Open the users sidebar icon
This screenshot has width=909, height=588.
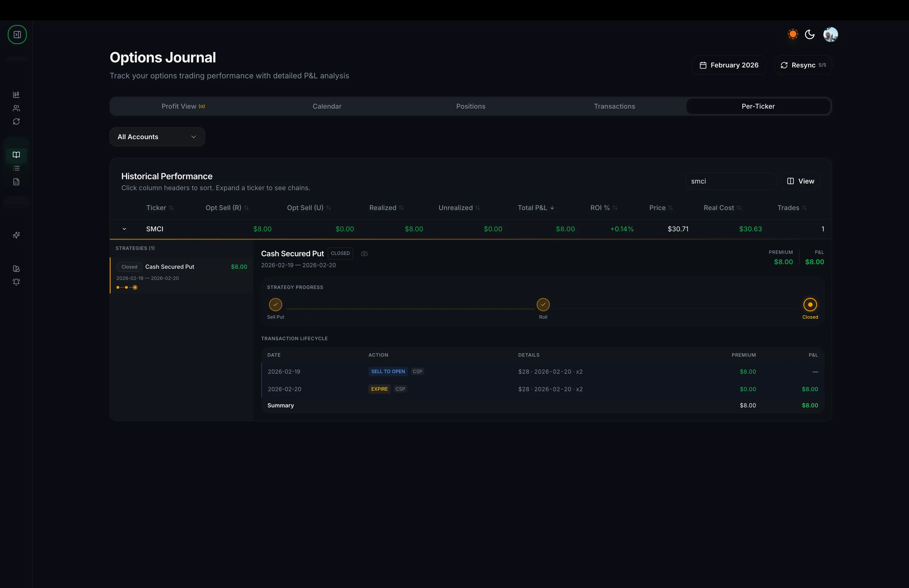[16, 108]
